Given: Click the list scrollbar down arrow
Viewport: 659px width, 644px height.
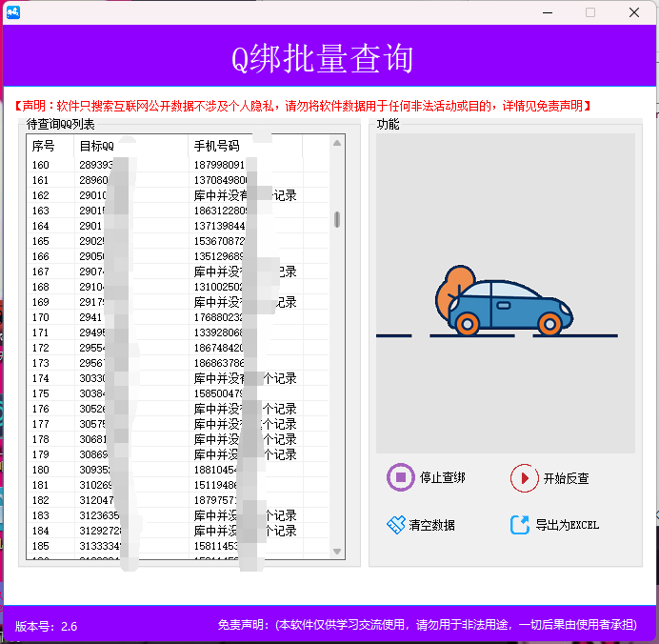Looking at the screenshot, I should tap(337, 551).
